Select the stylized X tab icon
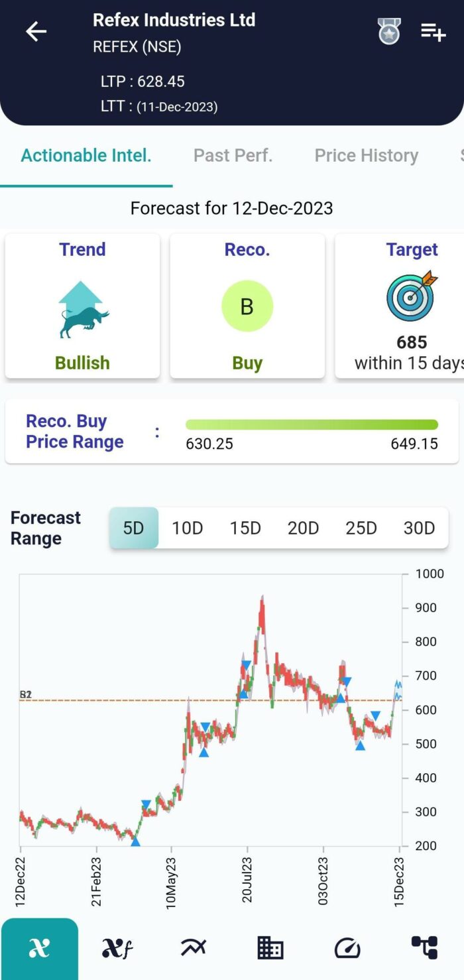 [x=40, y=948]
